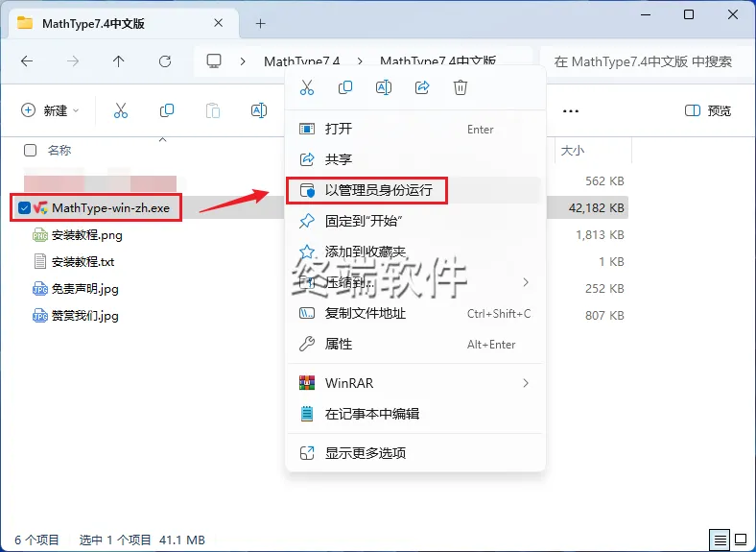Open the WinRAR menu entry
The image size is (756, 552).
[x=415, y=383]
